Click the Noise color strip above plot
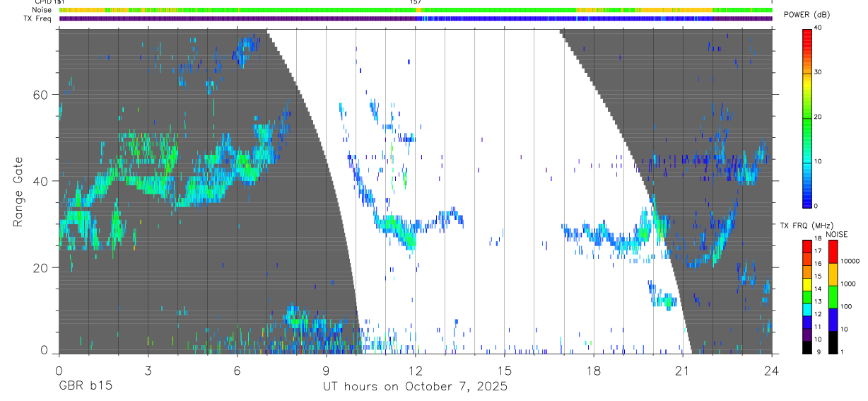This screenshot has height=401, width=868. pyautogui.click(x=416, y=10)
